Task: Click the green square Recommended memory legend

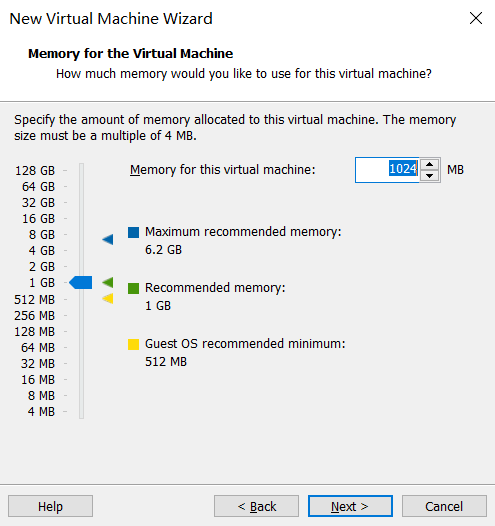Action: point(133,288)
